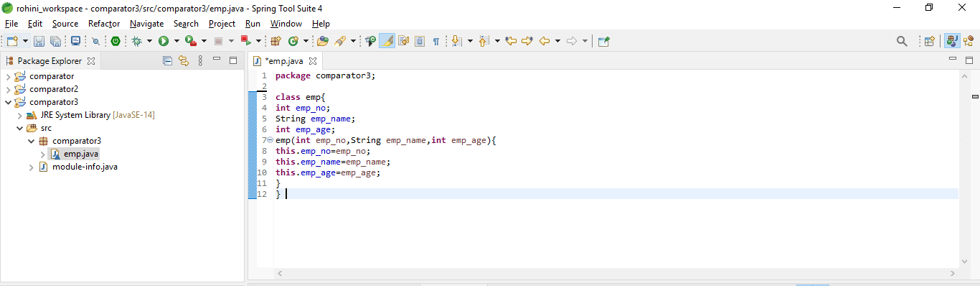Start debugging with the bug icon
This screenshot has height=286, width=980.
(x=136, y=42)
